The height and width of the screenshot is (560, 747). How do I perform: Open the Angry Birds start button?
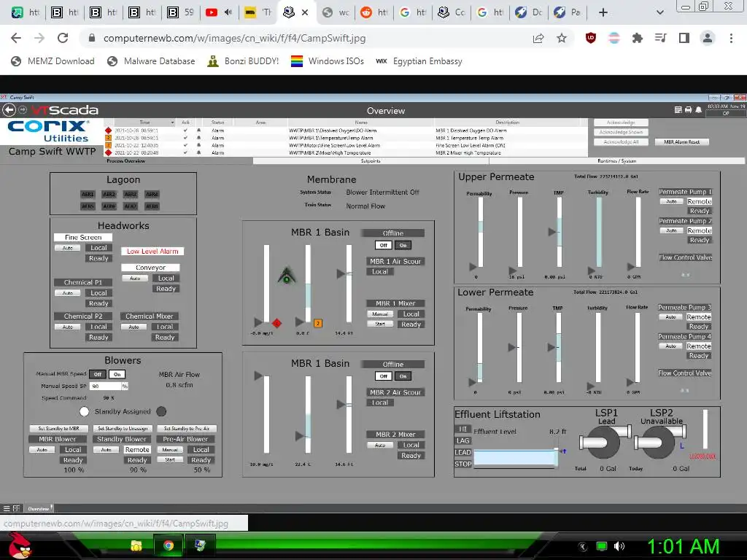pos(20,545)
